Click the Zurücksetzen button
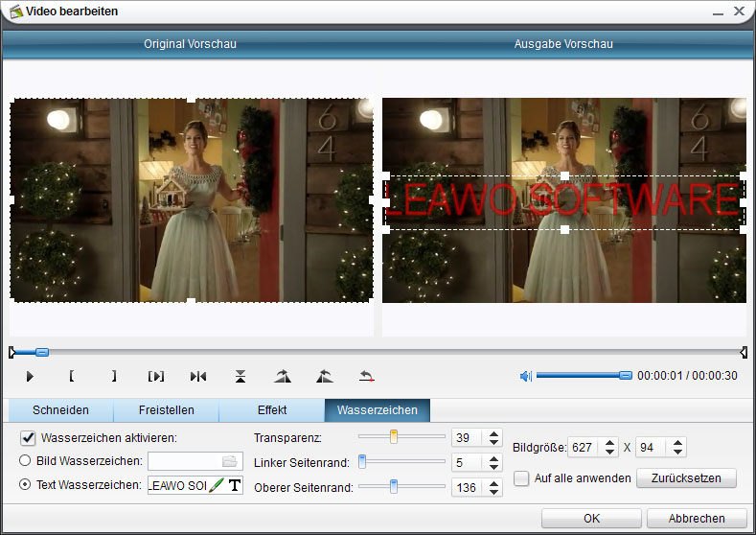 [x=687, y=477]
